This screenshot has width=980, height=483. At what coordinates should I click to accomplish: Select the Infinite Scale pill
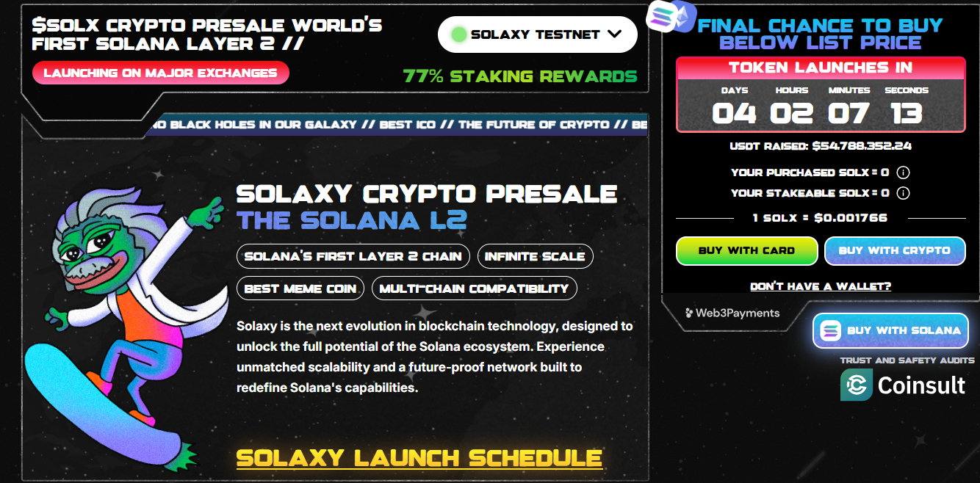point(535,256)
